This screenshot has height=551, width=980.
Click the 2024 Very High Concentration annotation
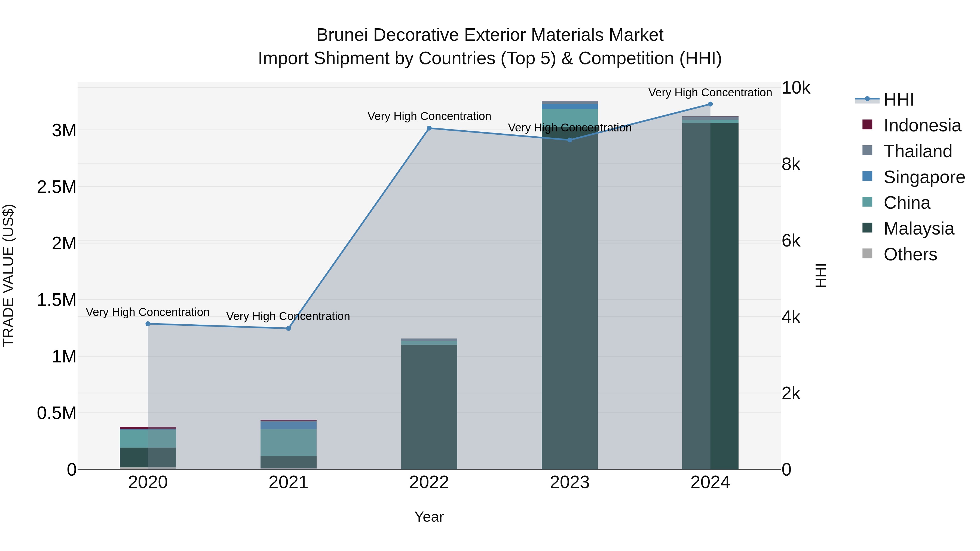[710, 93]
